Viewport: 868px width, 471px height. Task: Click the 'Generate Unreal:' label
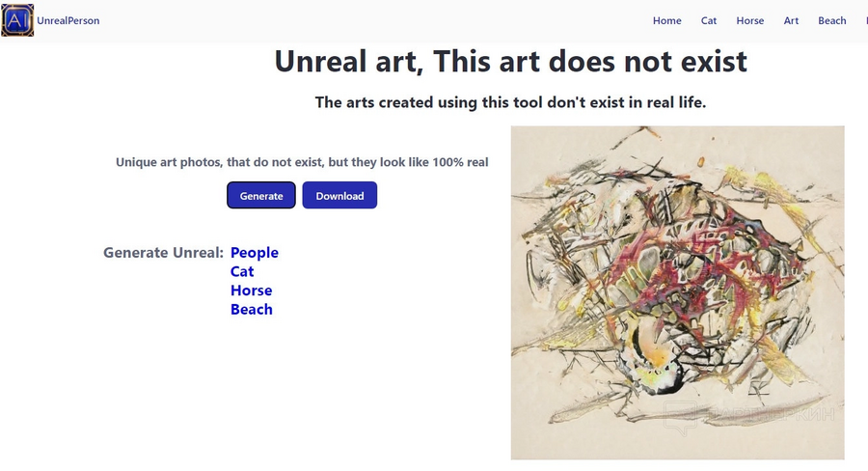pyautogui.click(x=163, y=253)
